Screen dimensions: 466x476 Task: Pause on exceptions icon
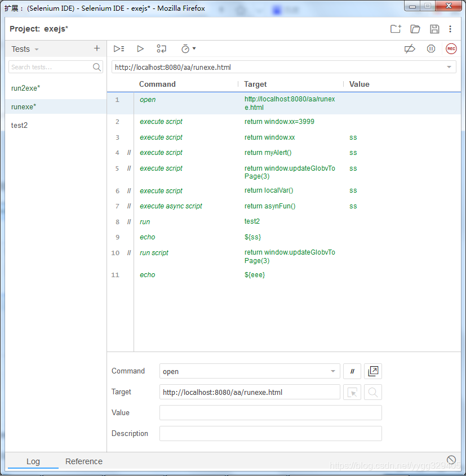(431, 48)
